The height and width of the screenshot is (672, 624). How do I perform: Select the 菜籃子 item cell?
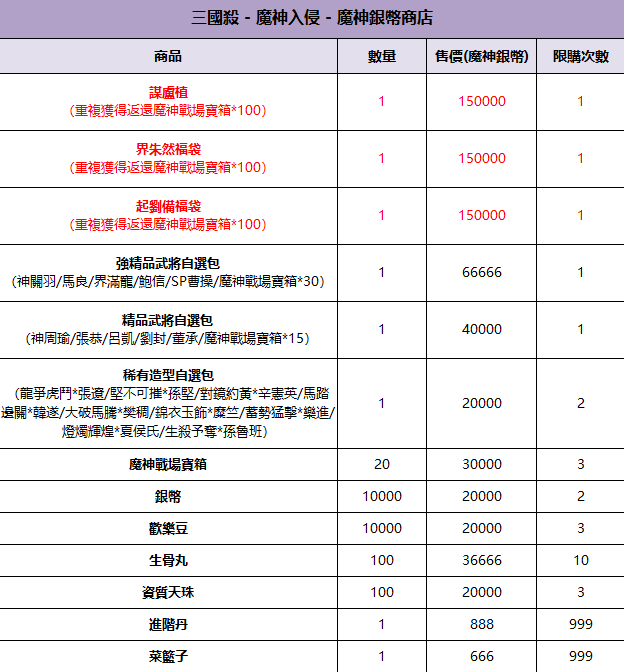[168, 656]
